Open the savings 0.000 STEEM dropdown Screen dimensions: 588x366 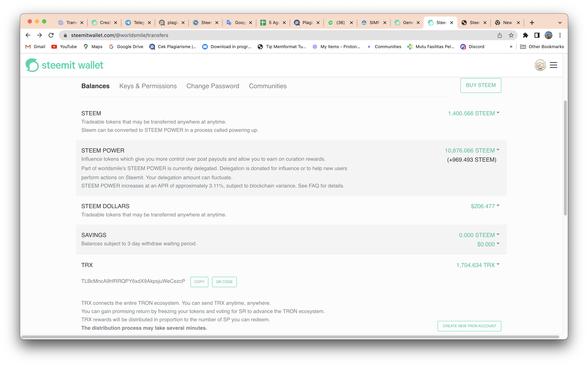coord(479,235)
